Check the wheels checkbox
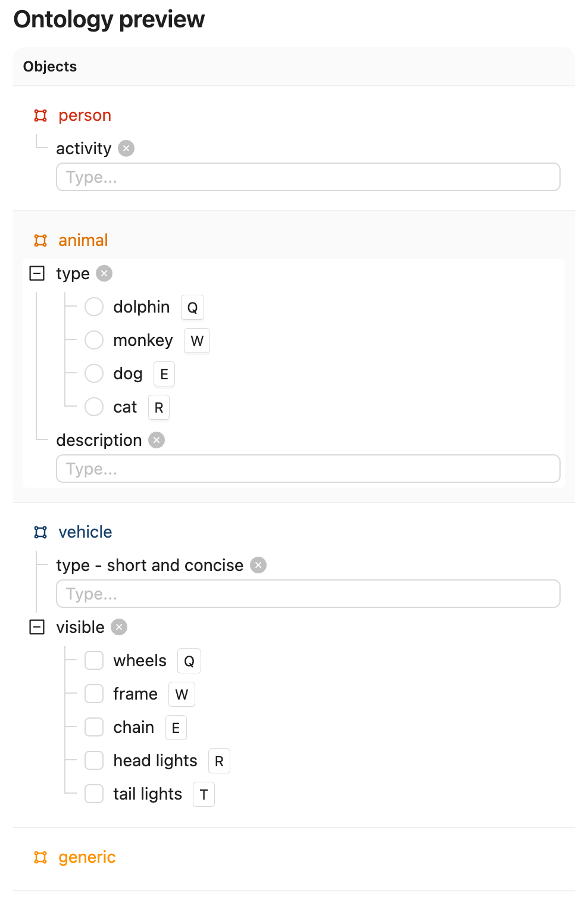The height and width of the screenshot is (905, 588). tap(94, 660)
